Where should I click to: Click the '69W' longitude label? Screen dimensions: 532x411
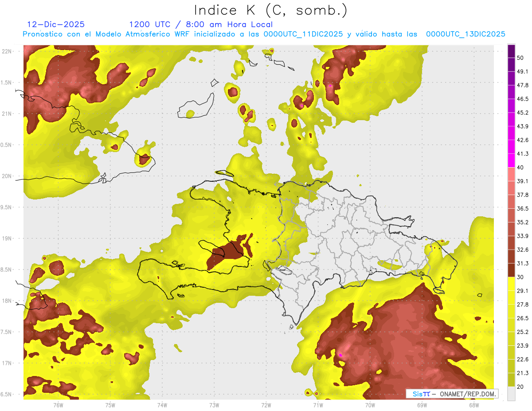pos(422,405)
